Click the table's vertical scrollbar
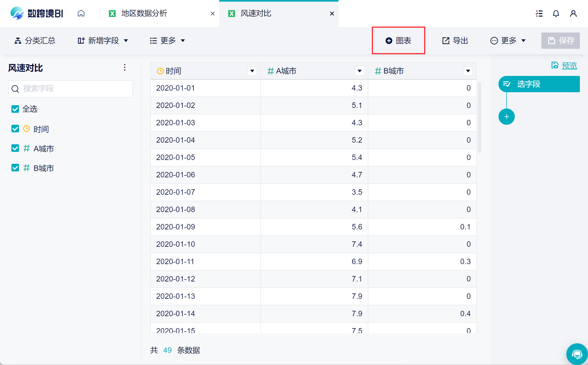588x365 pixels. (480, 118)
